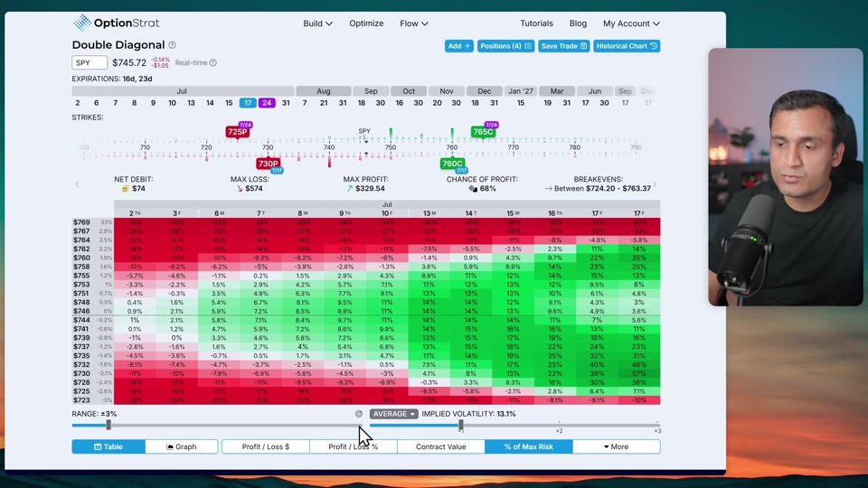This screenshot has height=488, width=868.
Task: Show values as Profit / Loss $
Action: coord(266,446)
